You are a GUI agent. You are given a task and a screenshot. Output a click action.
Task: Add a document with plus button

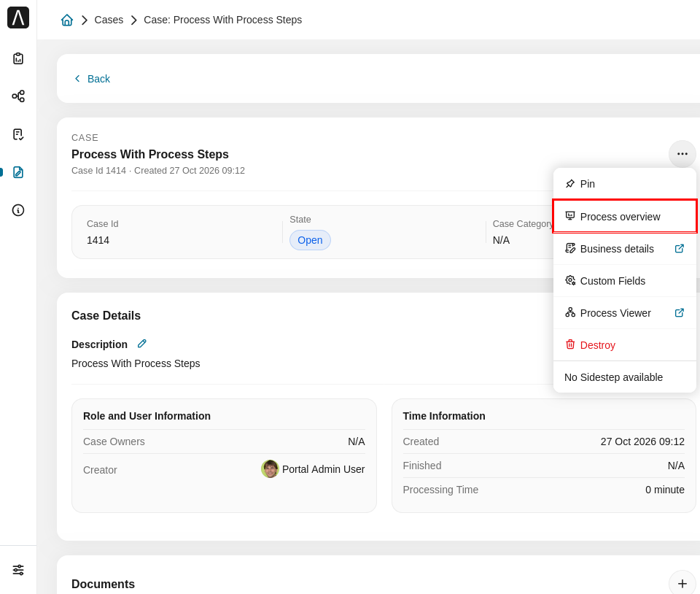682,583
